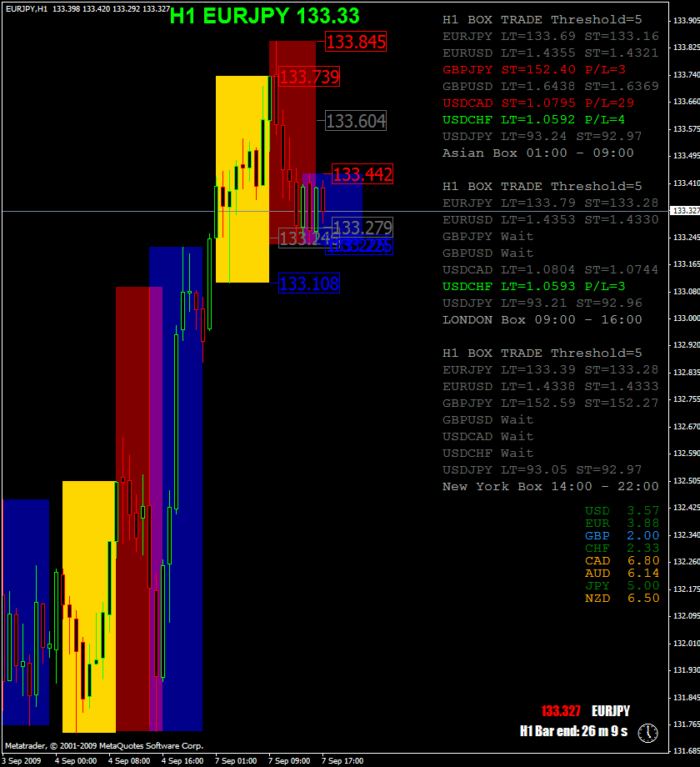The width and height of the screenshot is (700, 767).
Task: Click the GBPJPY LT=152.59 ST=152.27 row
Action: coord(551,403)
